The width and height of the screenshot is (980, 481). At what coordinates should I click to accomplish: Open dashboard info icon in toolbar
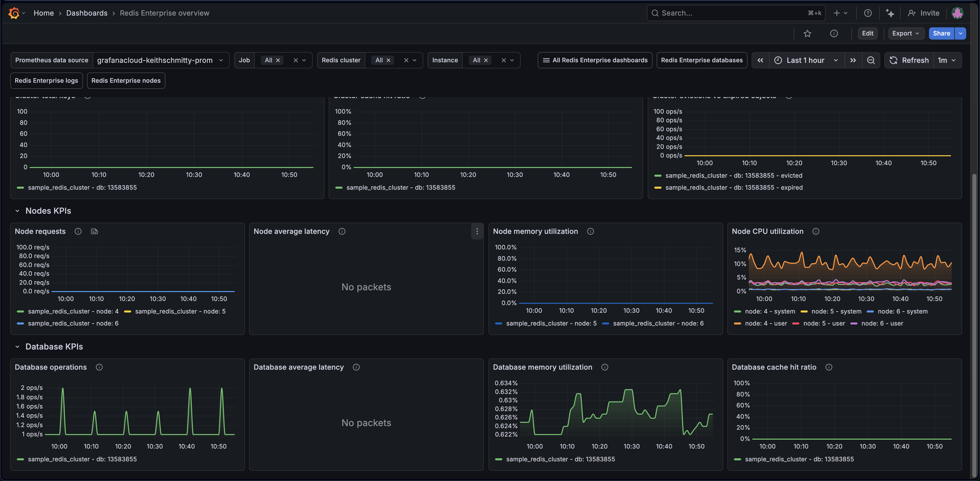point(834,33)
